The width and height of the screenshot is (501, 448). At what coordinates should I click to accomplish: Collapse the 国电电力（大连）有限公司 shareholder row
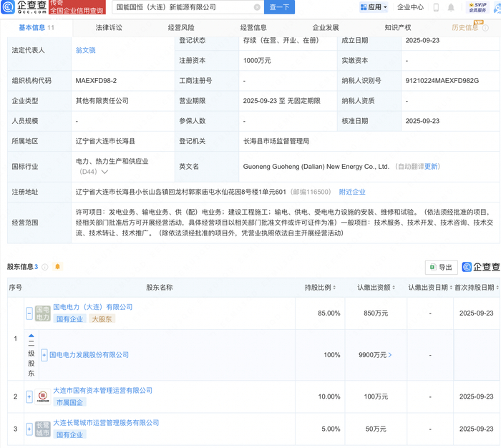[29, 313]
